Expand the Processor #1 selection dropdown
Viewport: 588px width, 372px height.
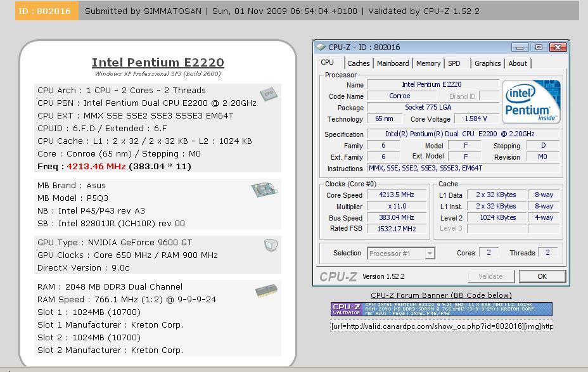pyautogui.click(x=430, y=253)
